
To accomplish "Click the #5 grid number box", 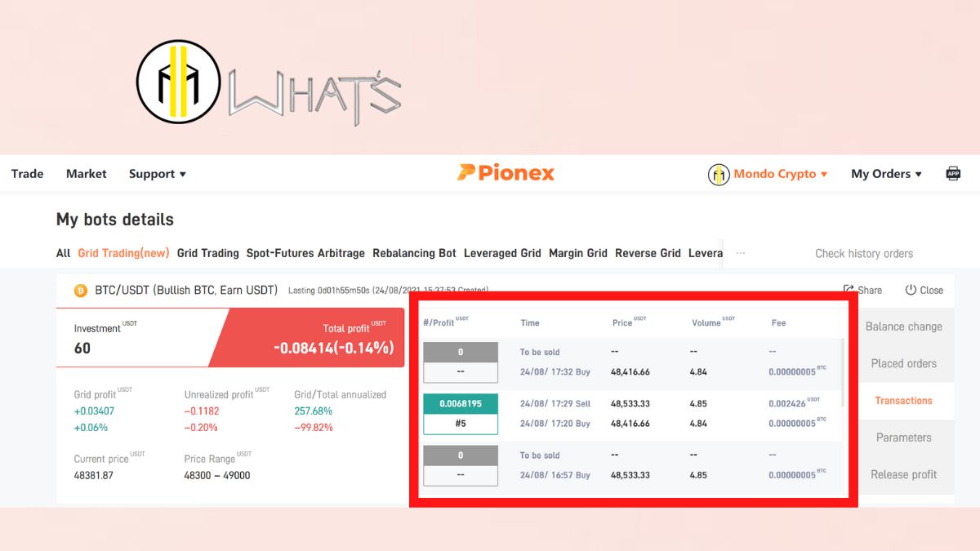I will (461, 424).
